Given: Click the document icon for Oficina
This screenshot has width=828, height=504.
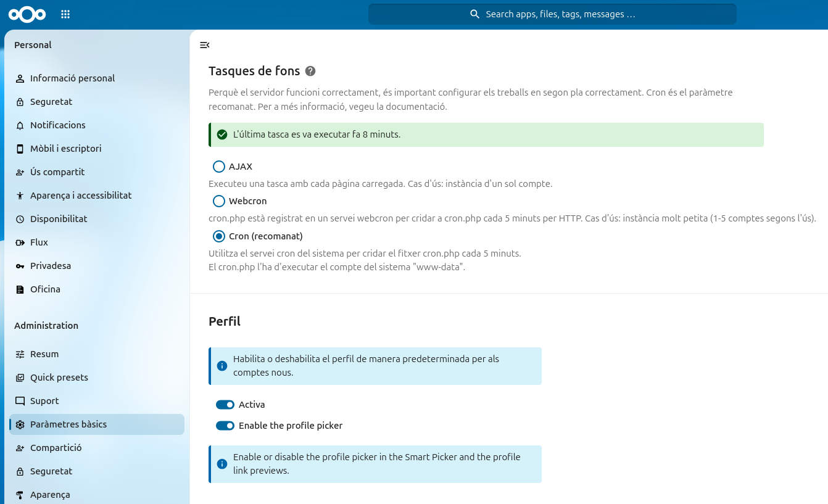Looking at the screenshot, I should click(20, 289).
